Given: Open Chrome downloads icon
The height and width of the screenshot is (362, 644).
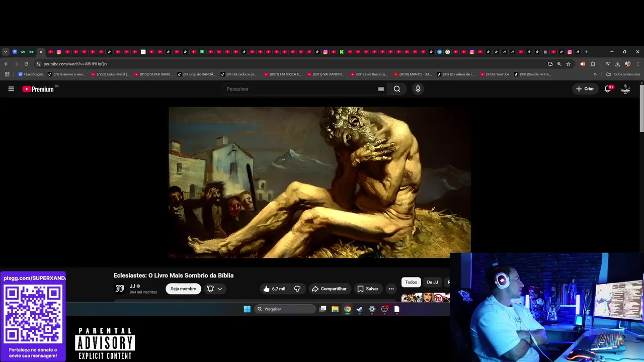Looking at the screenshot, I should (x=618, y=64).
